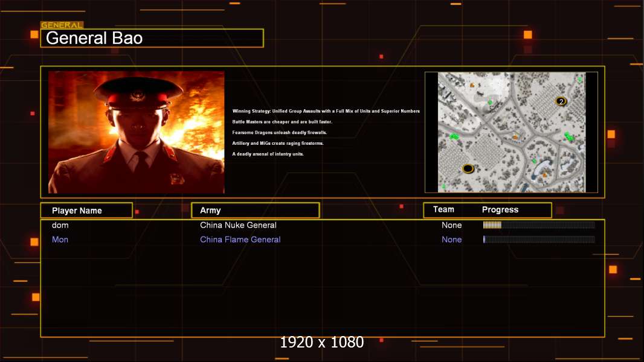Click the Player Name column header

pyautogui.click(x=86, y=211)
